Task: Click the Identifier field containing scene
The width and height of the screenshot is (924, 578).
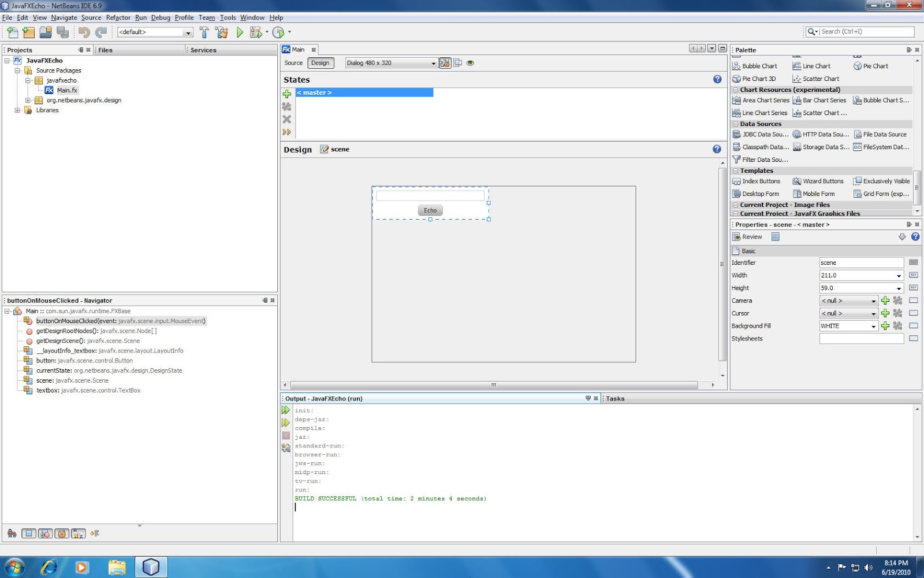Action: coord(861,263)
